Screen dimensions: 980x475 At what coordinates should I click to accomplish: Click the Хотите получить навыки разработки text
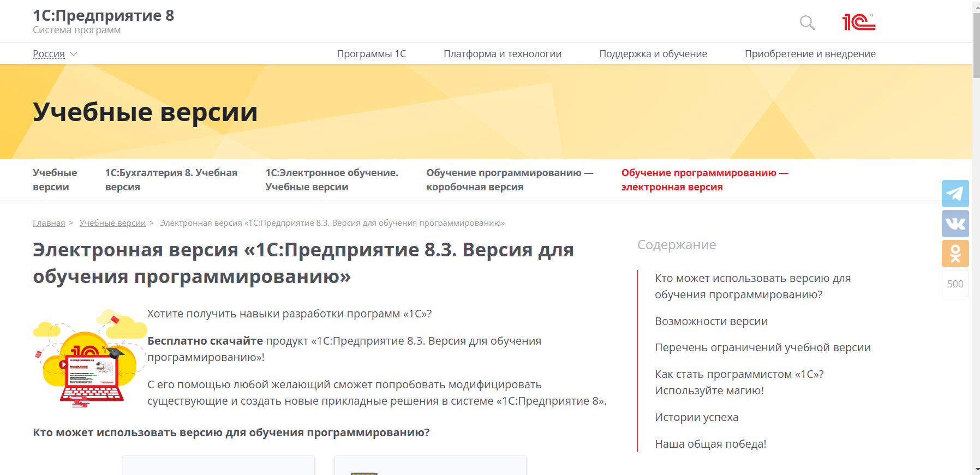(290, 314)
